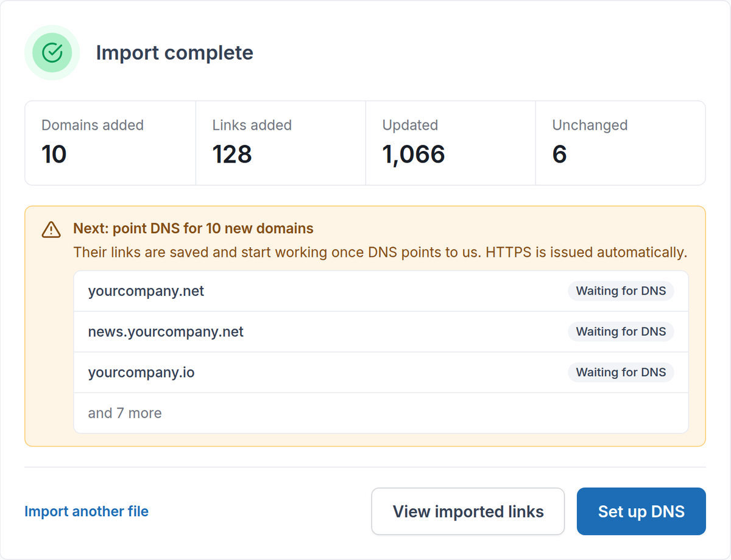Click Waiting for DNS badge for yourcompany.io
731x560 pixels.
(621, 373)
